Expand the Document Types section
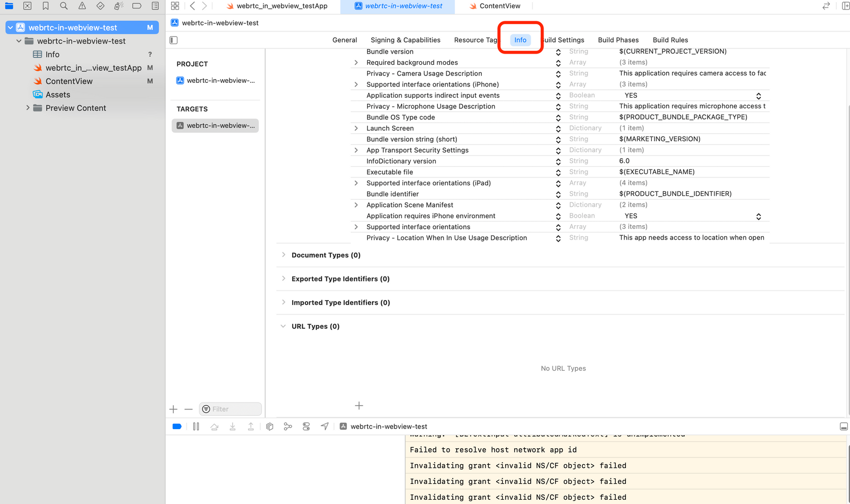The image size is (850, 504). 283,255
